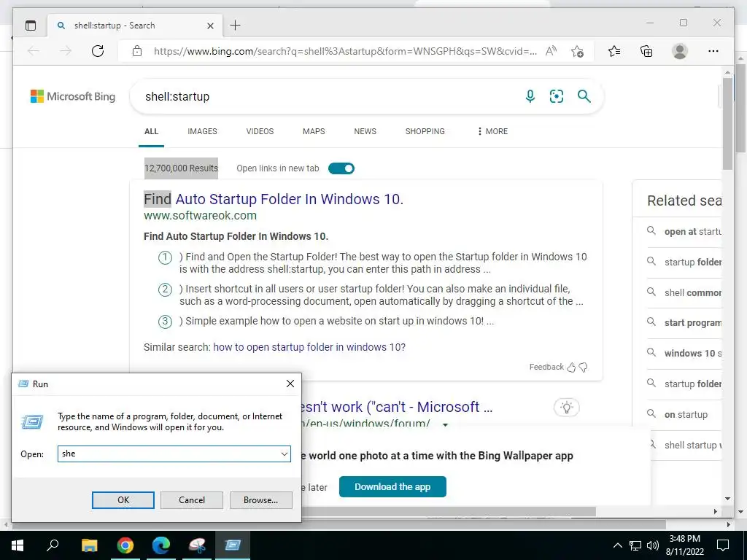Show hidden system tray icons
The height and width of the screenshot is (560, 747).
tap(617, 545)
